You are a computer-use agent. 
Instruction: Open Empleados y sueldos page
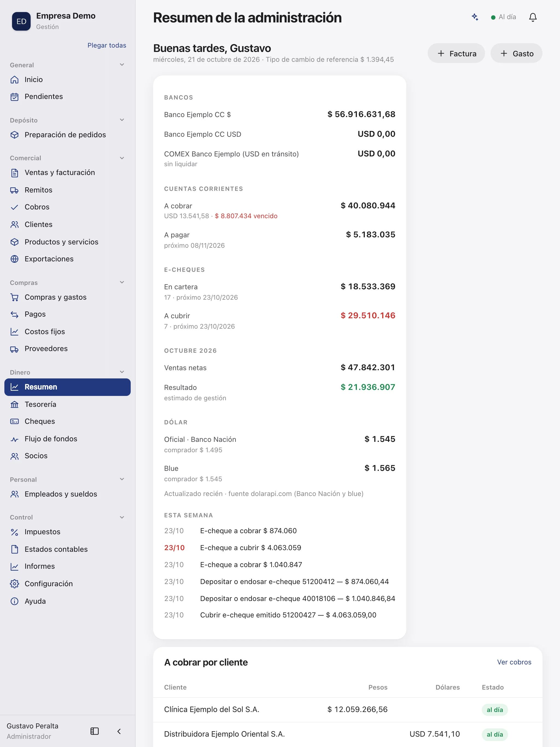(x=68, y=494)
